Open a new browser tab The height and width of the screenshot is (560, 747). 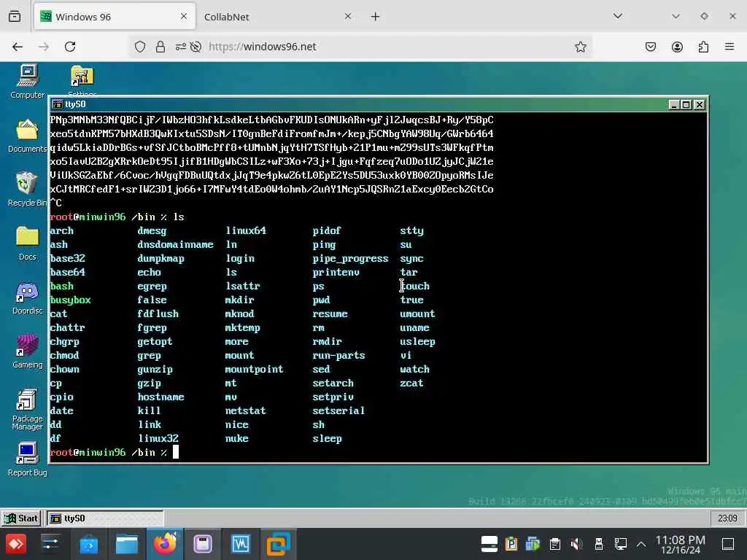pos(376,17)
